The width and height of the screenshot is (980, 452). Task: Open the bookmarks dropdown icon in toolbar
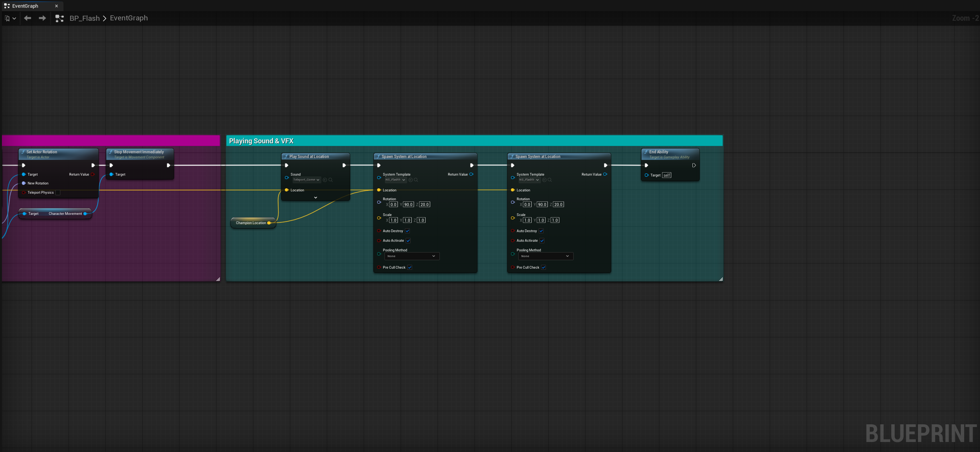click(10, 18)
